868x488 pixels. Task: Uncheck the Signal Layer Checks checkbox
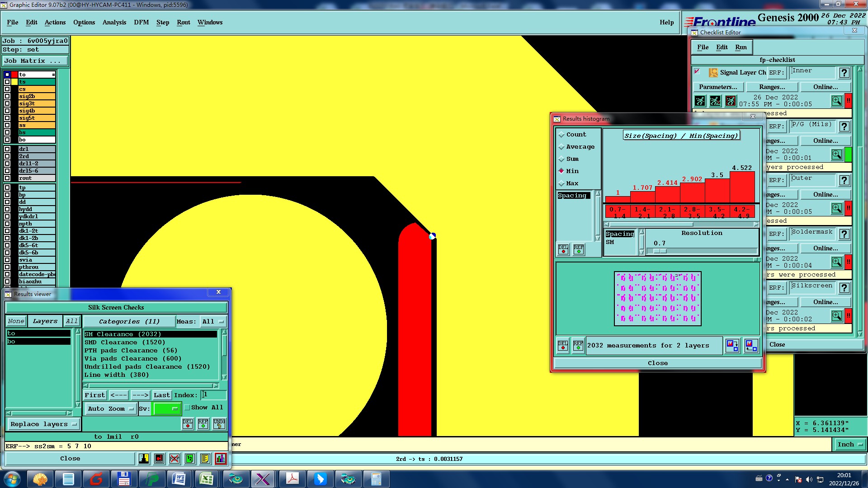click(697, 72)
